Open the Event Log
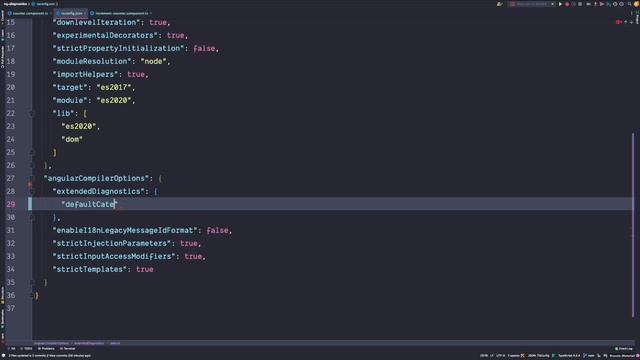 pos(624,349)
